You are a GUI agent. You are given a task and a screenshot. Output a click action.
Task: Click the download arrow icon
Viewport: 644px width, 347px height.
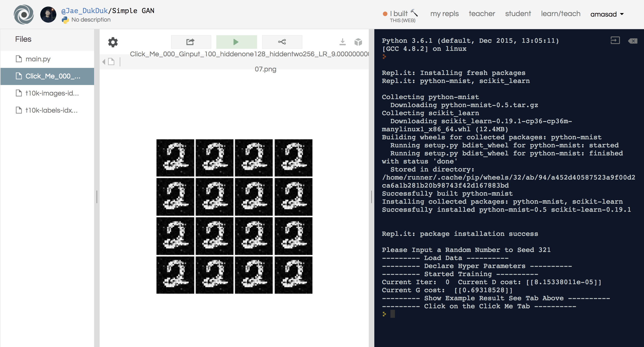click(342, 42)
